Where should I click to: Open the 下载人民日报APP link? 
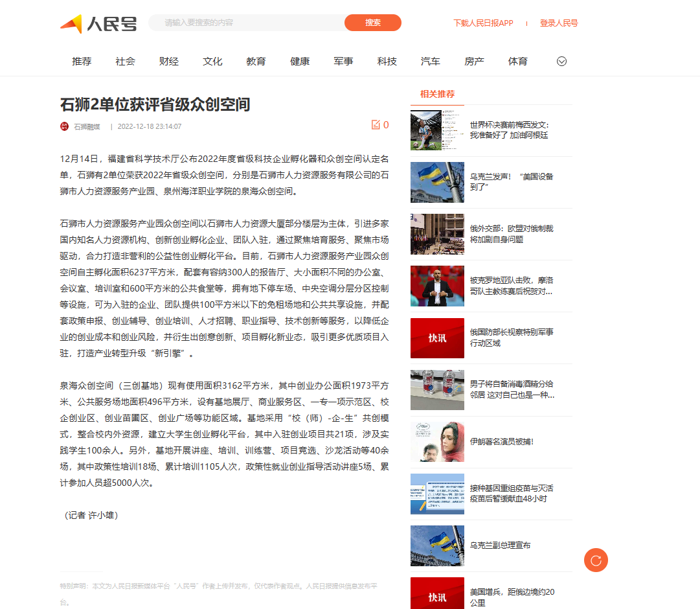(x=483, y=23)
